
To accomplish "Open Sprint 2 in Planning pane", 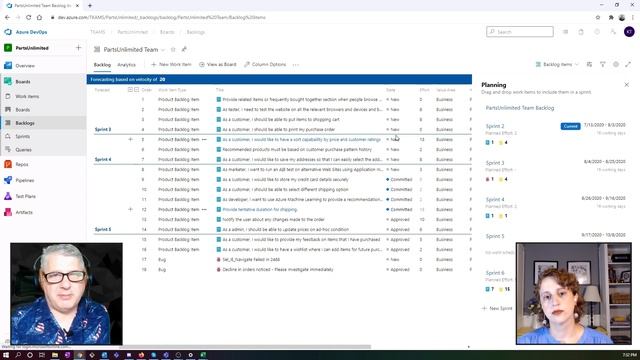I will (495, 126).
